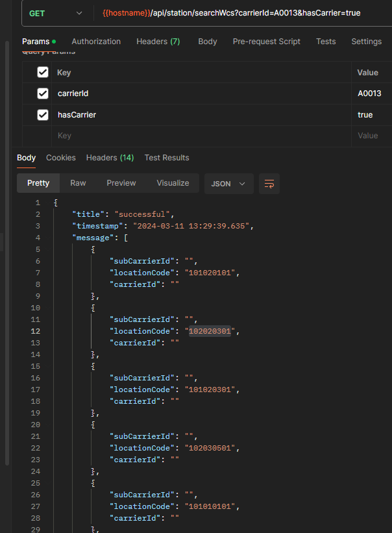Switch to Raw response view
392x533 pixels.
(x=78, y=183)
